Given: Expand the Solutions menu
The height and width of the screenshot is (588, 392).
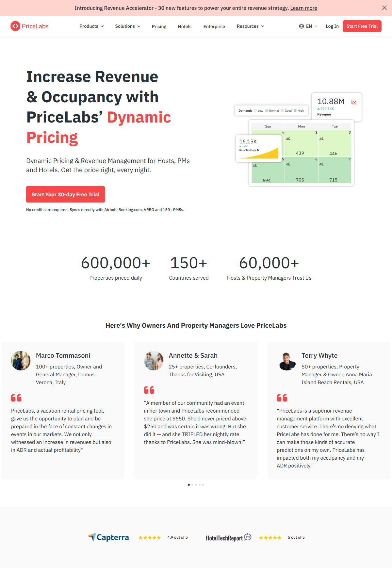Looking at the screenshot, I should pos(127,26).
